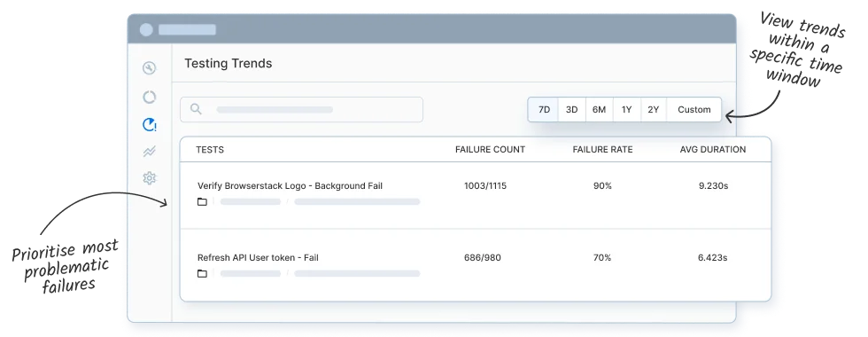The width and height of the screenshot is (868, 337).
Task: Sort by AVG DURATION column header
Action: (x=712, y=150)
